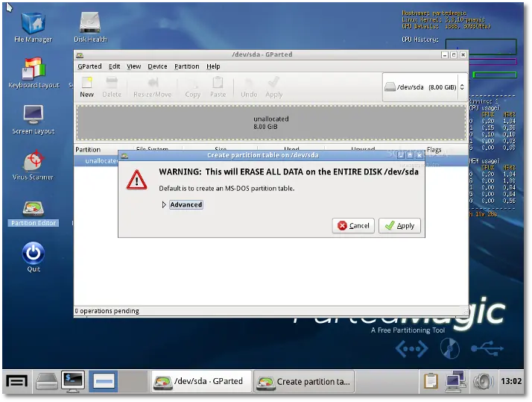Open the terminal icon in the taskbar

tap(72, 381)
